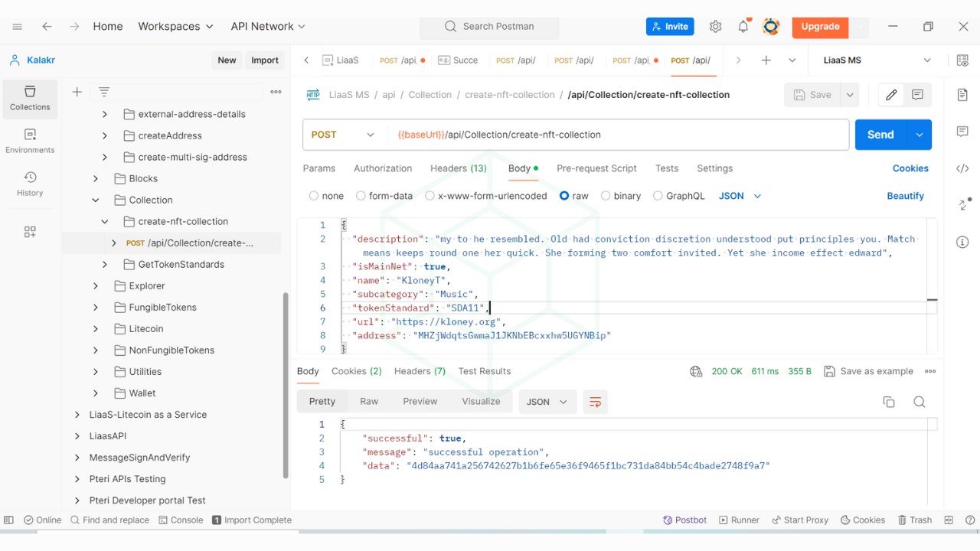Image resolution: width=980 pixels, height=551 pixels.
Task: Search within the response body
Action: pos(920,402)
